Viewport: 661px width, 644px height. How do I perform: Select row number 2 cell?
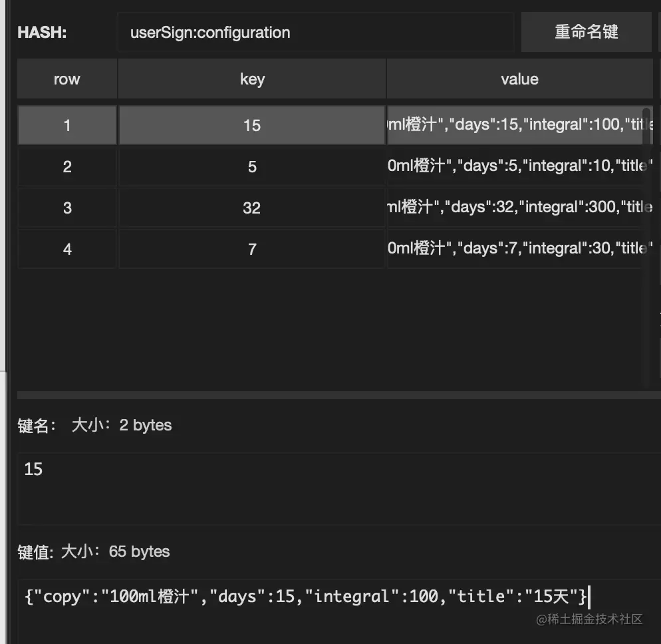66,166
